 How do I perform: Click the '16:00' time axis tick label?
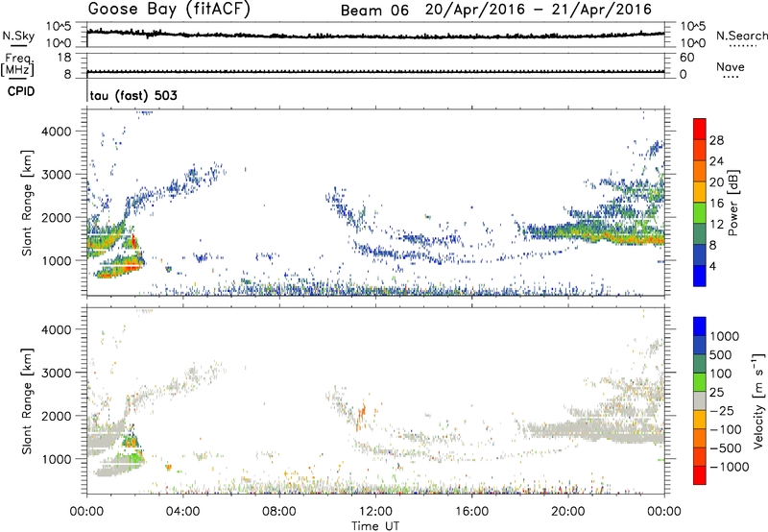point(471,512)
